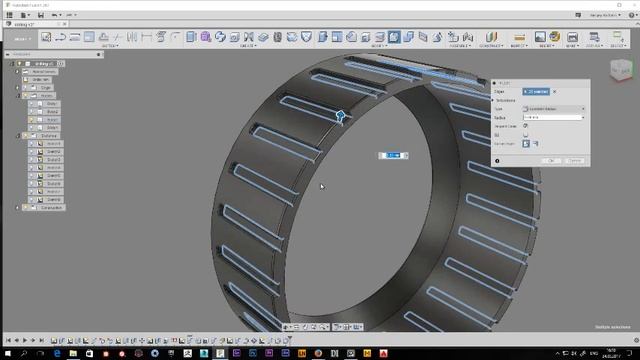Image resolution: width=640 pixels, height=360 pixels.
Task: Open the data panel grid icon
Action: tap(9, 15)
